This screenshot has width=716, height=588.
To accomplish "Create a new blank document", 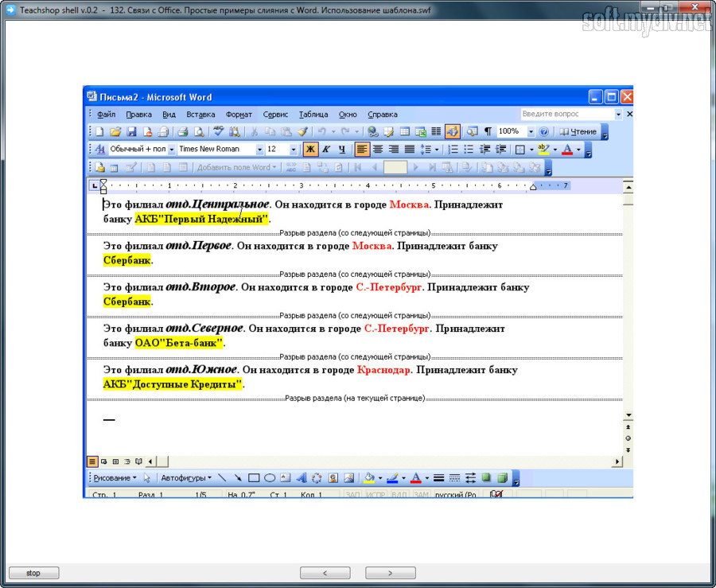I will (99, 132).
